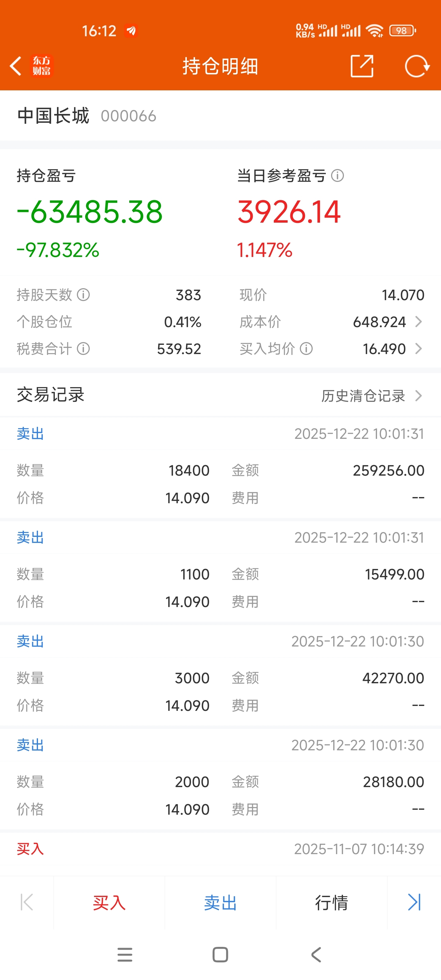This screenshot has height=980, width=441.
Task: Open the share/export icon
Action: [x=361, y=66]
